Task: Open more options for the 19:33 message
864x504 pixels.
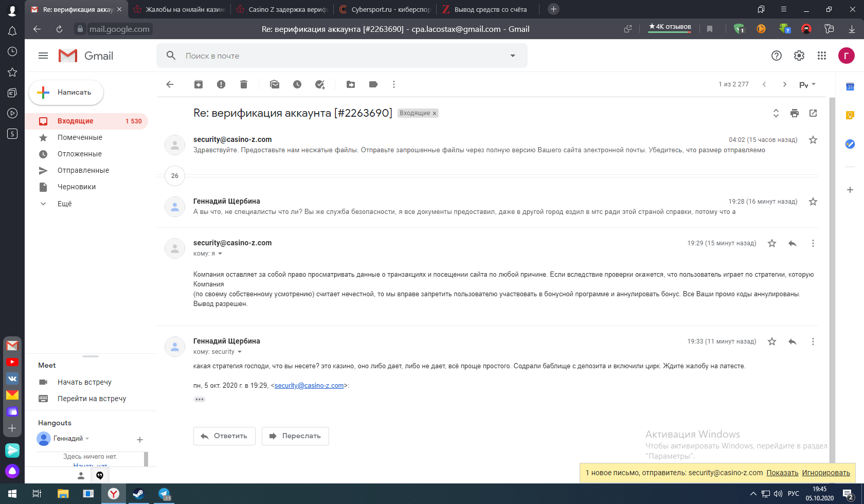Action: coord(813,341)
